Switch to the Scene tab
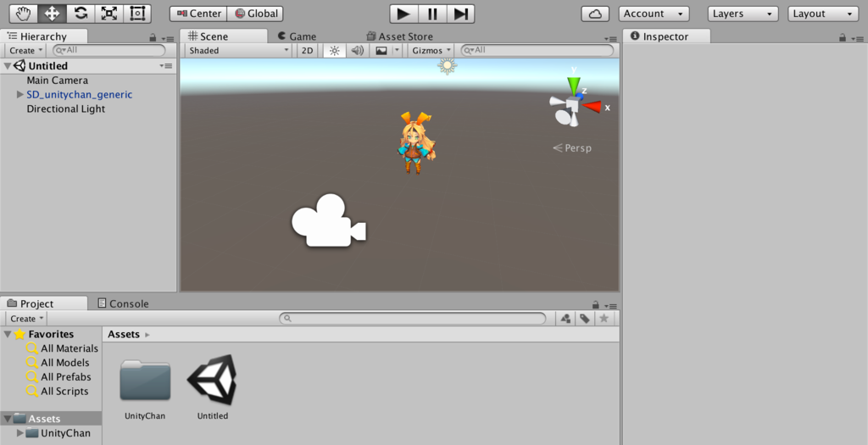The width and height of the screenshot is (868, 445). (224, 36)
